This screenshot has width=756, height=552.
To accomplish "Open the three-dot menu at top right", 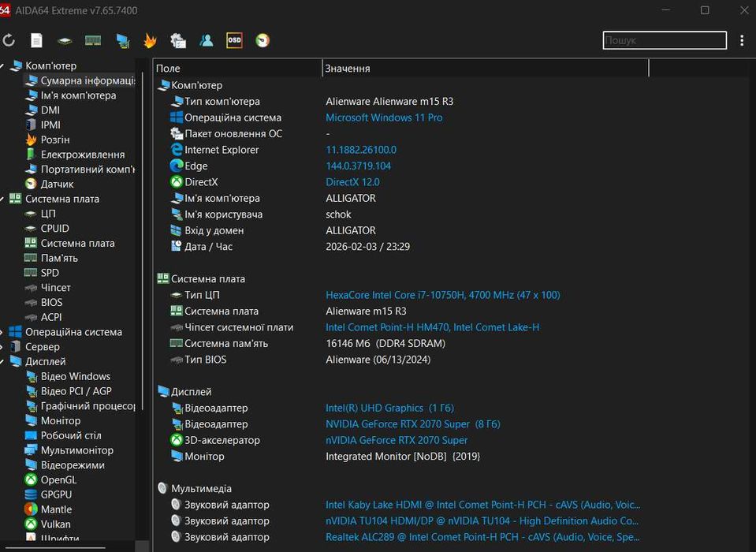I will [742, 40].
